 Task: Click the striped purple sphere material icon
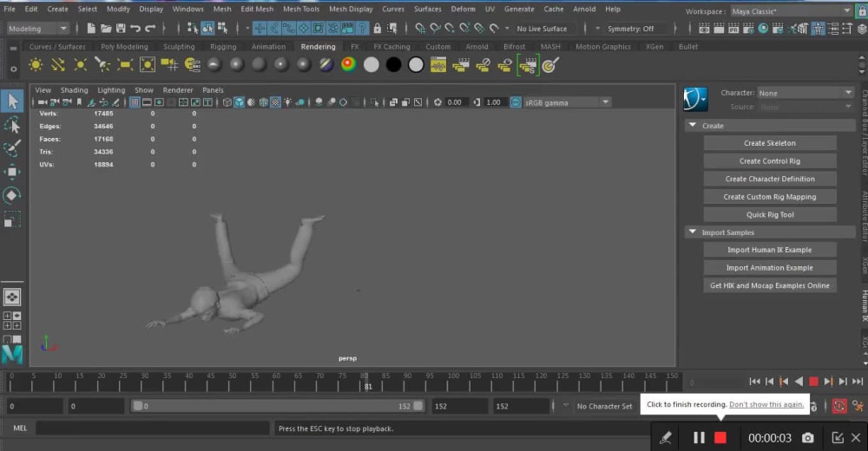(326, 65)
